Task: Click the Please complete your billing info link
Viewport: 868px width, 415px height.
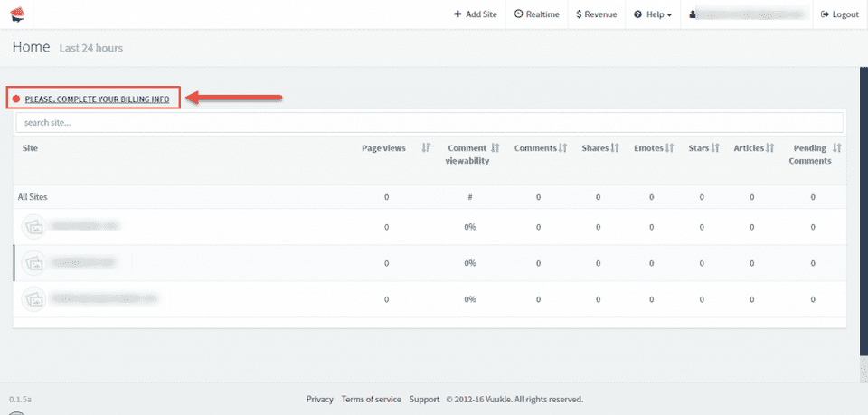Action: coord(97,99)
